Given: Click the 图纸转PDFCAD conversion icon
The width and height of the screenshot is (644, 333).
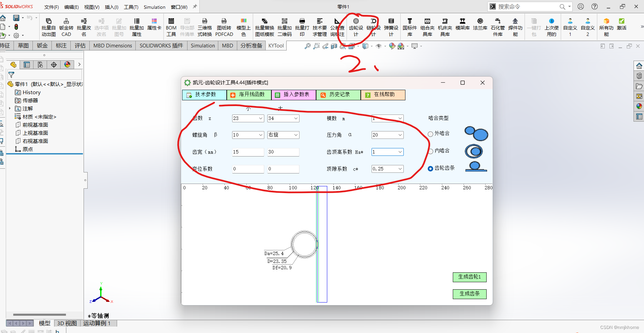Looking at the screenshot, I should tap(224, 26).
